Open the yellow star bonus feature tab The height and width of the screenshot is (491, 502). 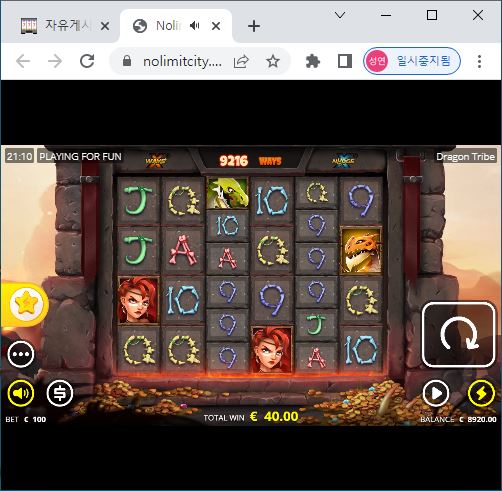coord(26,304)
